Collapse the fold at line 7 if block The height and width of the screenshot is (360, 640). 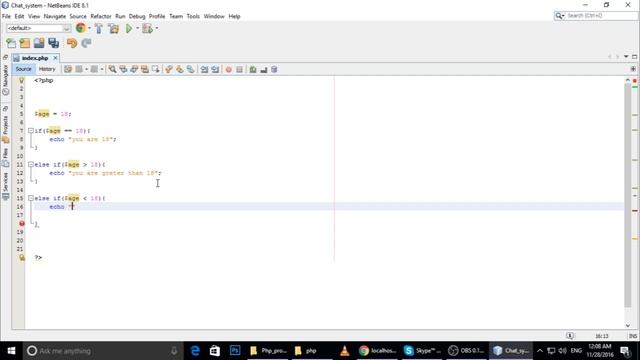click(x=31, y=131)
